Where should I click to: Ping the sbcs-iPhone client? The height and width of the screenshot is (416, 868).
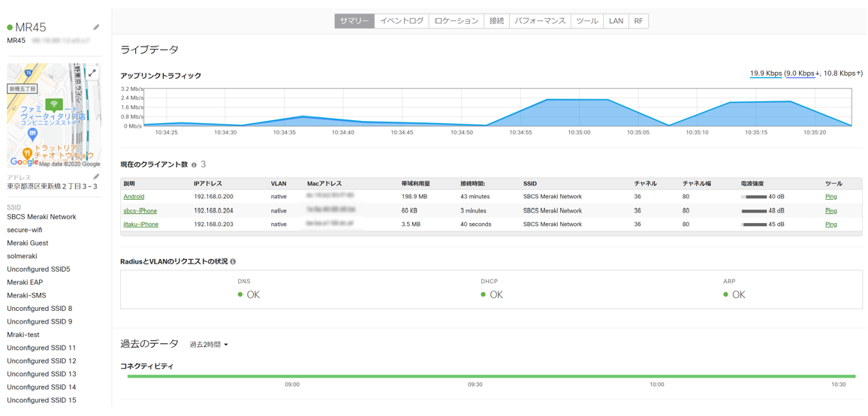(831, 210)
